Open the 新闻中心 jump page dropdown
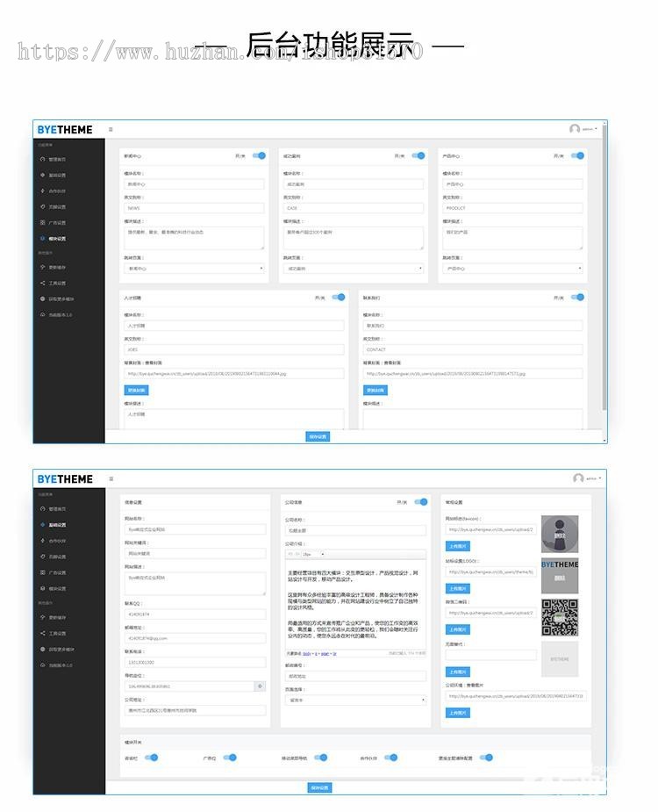Screen dimensions: 658x812 coord(194,269)
